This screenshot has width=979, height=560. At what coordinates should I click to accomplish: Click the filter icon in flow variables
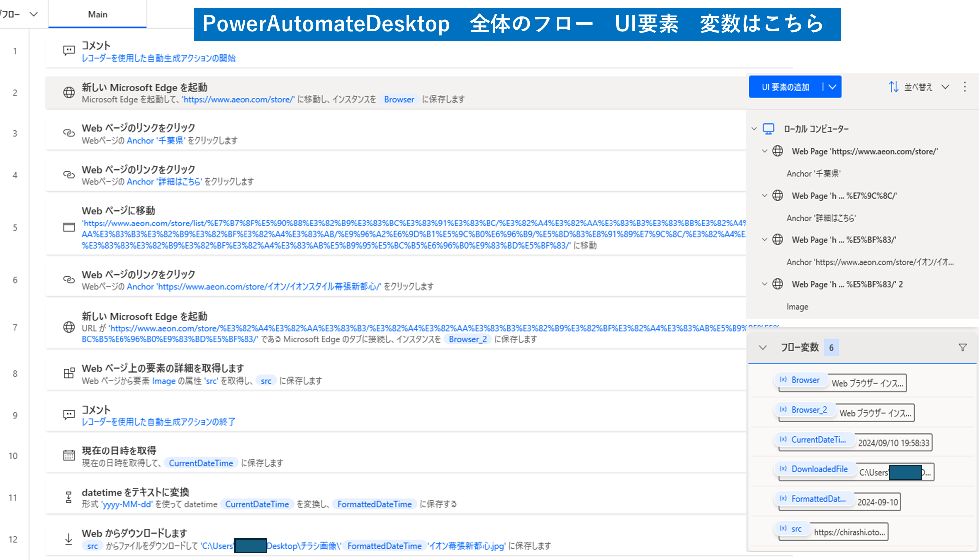(962, 347)
